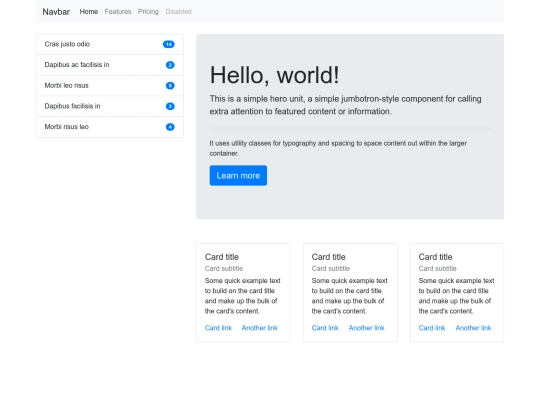Open Card link in the middle card

pos(325,328)
